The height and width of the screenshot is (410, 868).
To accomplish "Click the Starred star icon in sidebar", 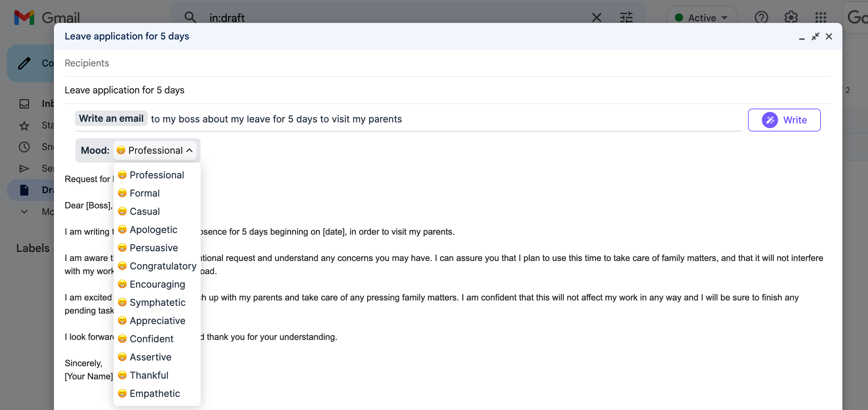I will click(x=25, y=126).
